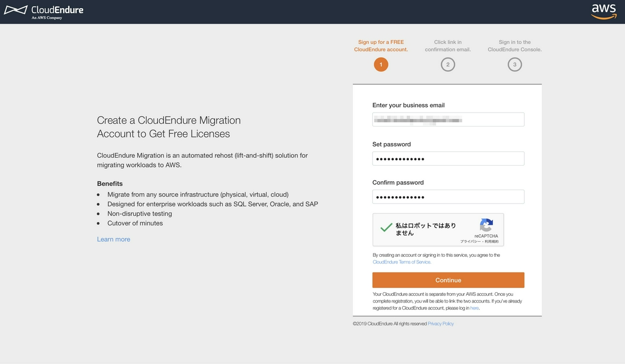Click the 'Non-disruptive testing' bullet
Screen dimensions: 625x364
tap(140, 214)
